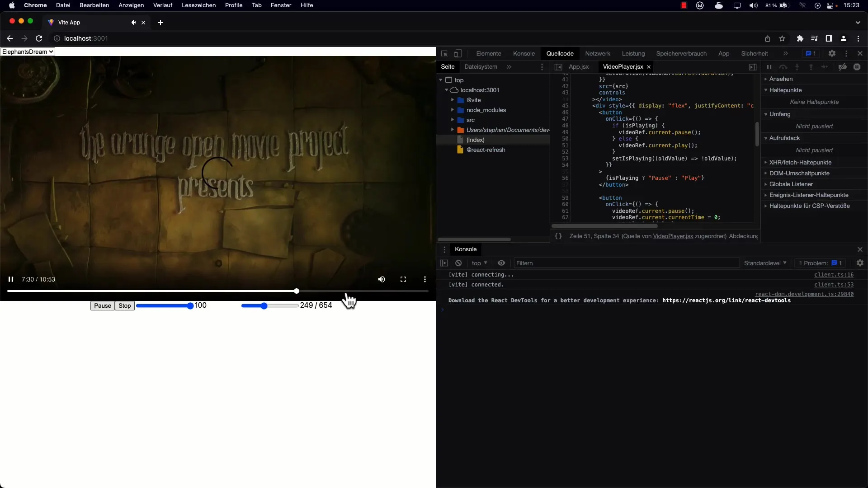Image resolution: width=868 pixels, height=488 pixels.
Task: Open the App.jsx file tab
Action: (x=578, y=67)
